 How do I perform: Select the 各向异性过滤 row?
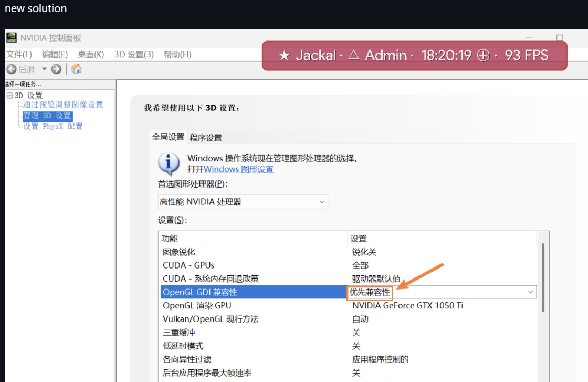coord(348,359)
